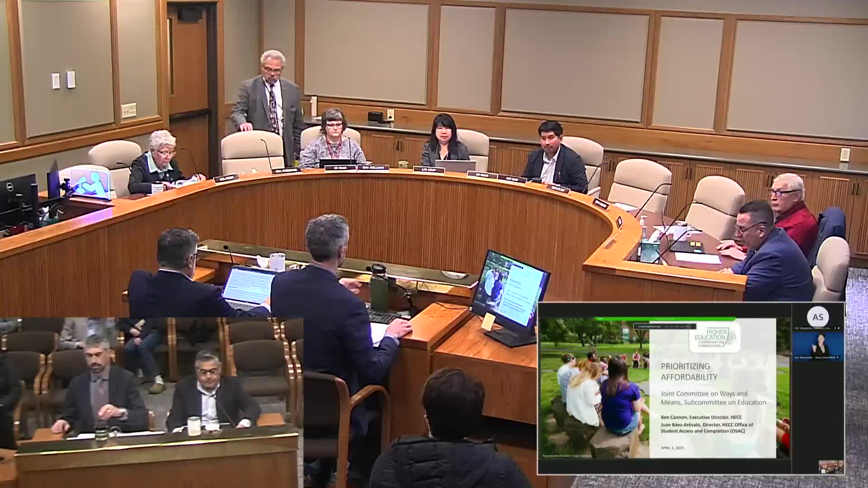The height and width of the screenshot is (488, 868).
Task: Click the ASL interpreter name label under avatar
Action: coord(812,328)
